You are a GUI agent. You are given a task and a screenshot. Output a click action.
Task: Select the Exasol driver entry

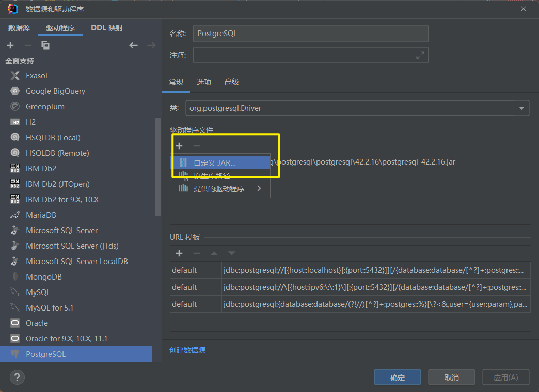[37, 76]
